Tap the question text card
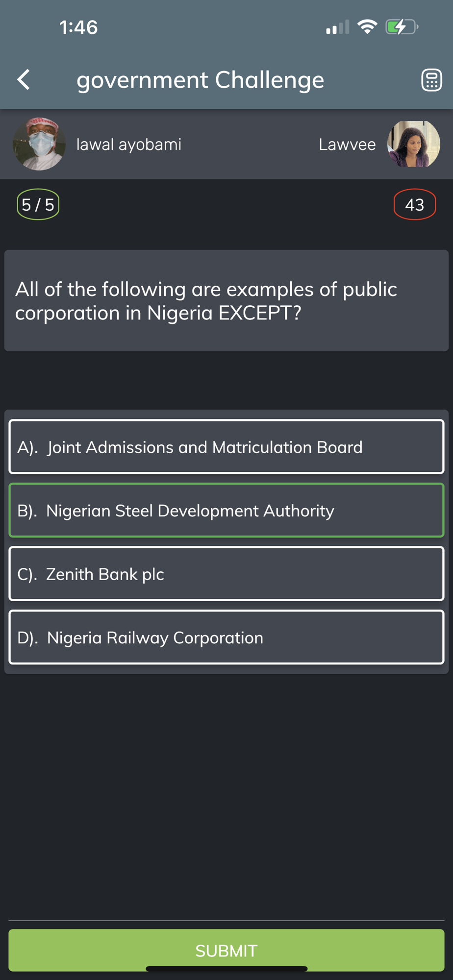 point(226,301)
